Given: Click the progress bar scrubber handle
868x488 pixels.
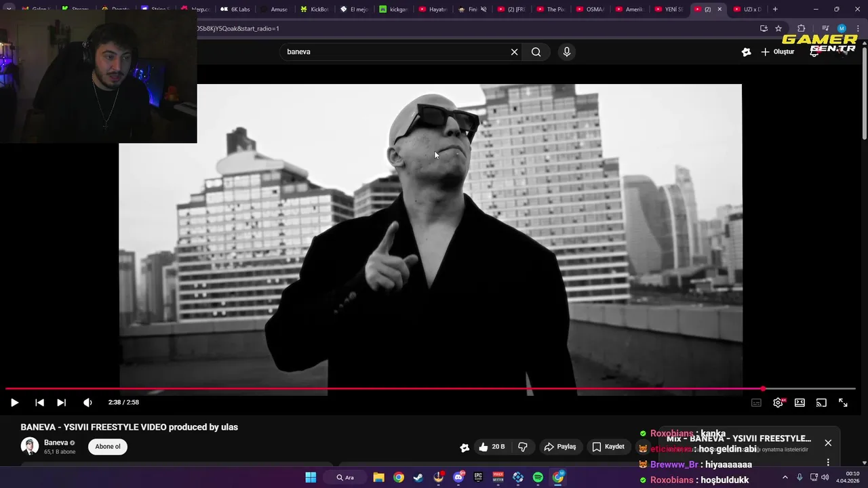Looking at the screenshot, I should tap(763, 389).
